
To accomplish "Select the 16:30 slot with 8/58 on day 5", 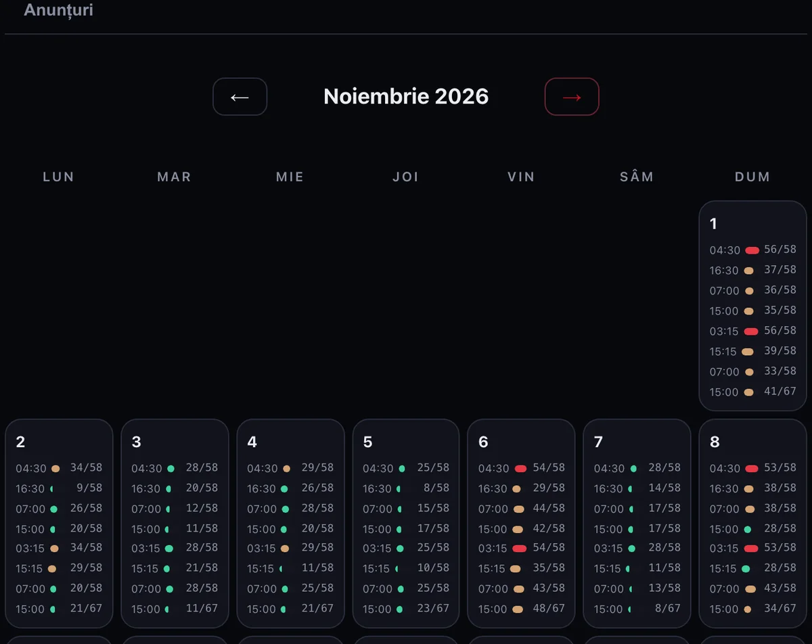I will 406,488.
